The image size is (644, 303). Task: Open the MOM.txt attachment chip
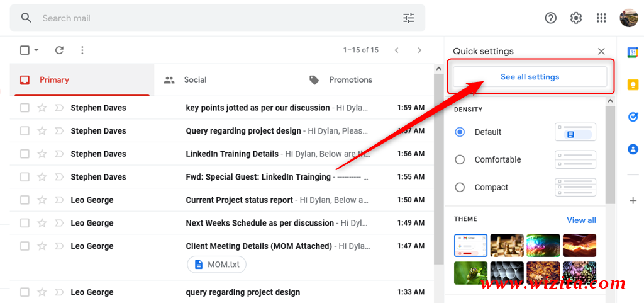coord(216,265)
